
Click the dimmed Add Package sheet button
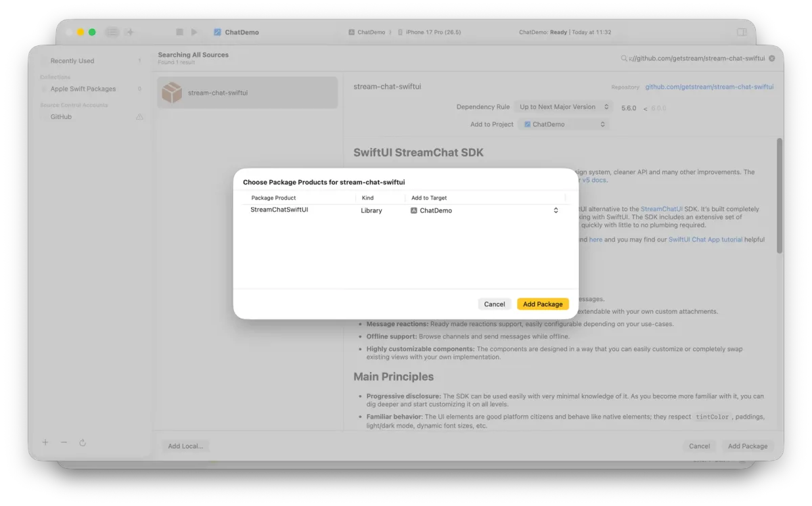click(x=748, y=446)
